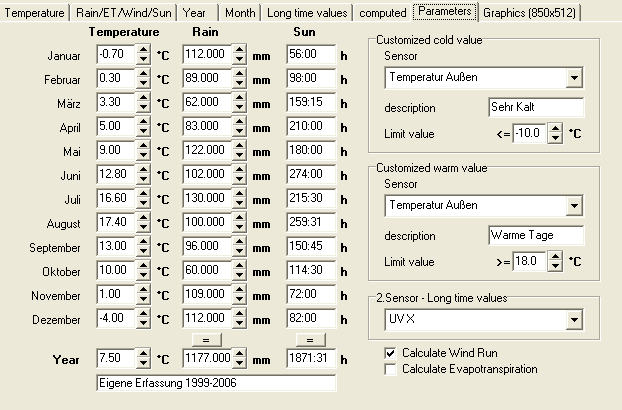Increase März rain value spinner
This screenshot has height=410, width=622.
click(x=240, y=98)
